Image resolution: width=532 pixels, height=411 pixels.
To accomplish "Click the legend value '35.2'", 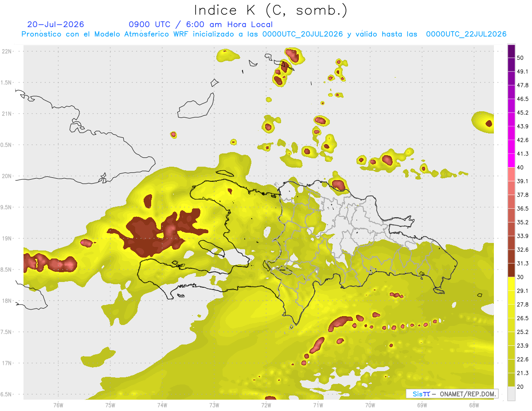I will [523, 222].
